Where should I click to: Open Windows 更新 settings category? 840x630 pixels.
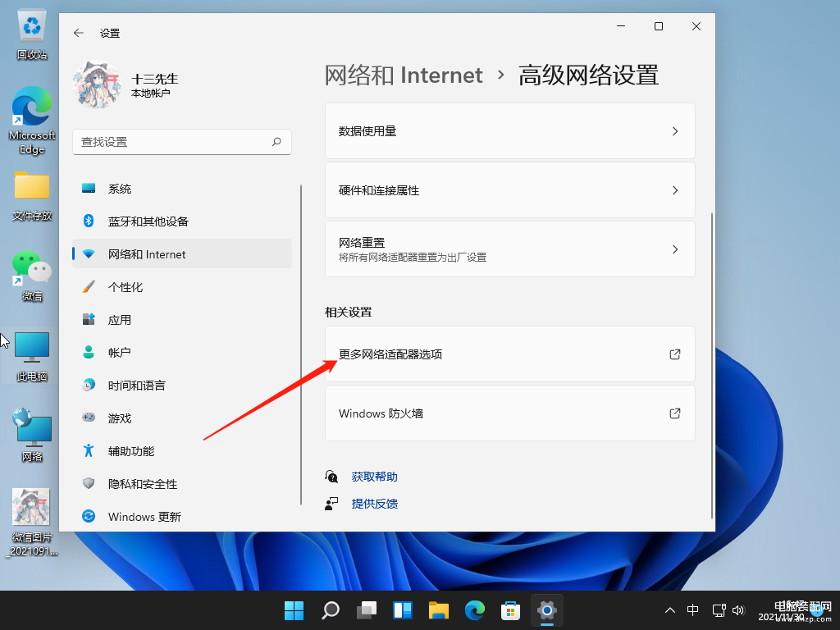coord(182,517)
